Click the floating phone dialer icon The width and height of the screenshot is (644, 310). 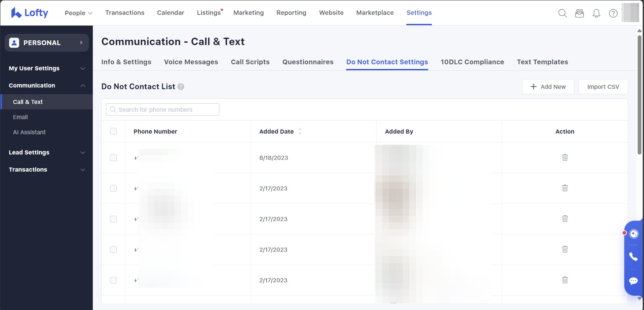(x=633, y=257)
